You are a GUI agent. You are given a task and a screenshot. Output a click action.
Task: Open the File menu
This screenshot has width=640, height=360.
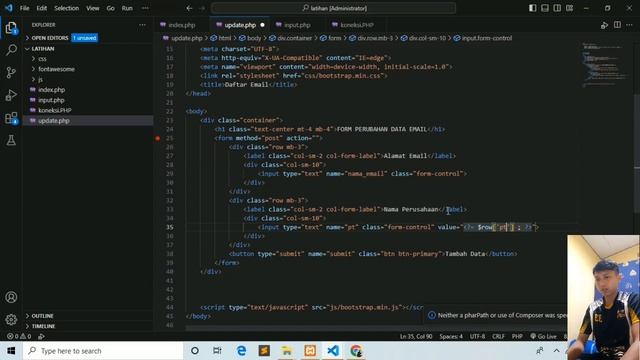(24, 8)
